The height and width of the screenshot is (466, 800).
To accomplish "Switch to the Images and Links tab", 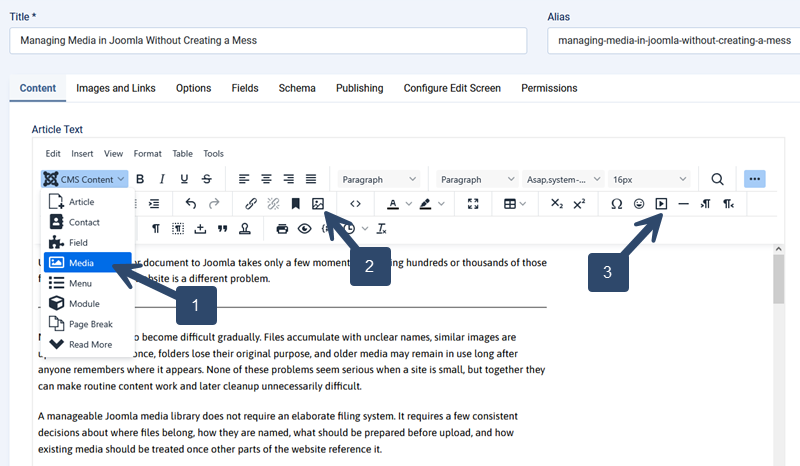I will (116, 88).
